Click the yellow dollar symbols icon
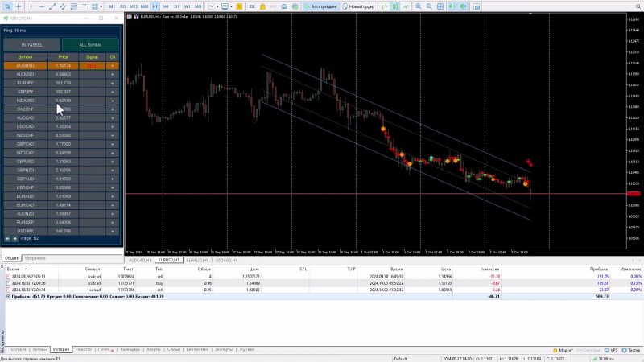Screen dimensions: 644x362 (239, 6)
